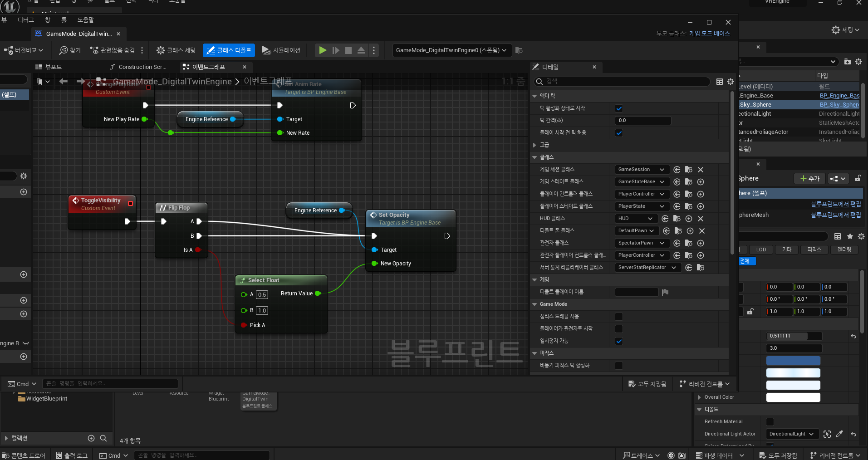Open Class Settings (클래스 세팅)
The width and height of the screenshot is (868, 460).
176,50
